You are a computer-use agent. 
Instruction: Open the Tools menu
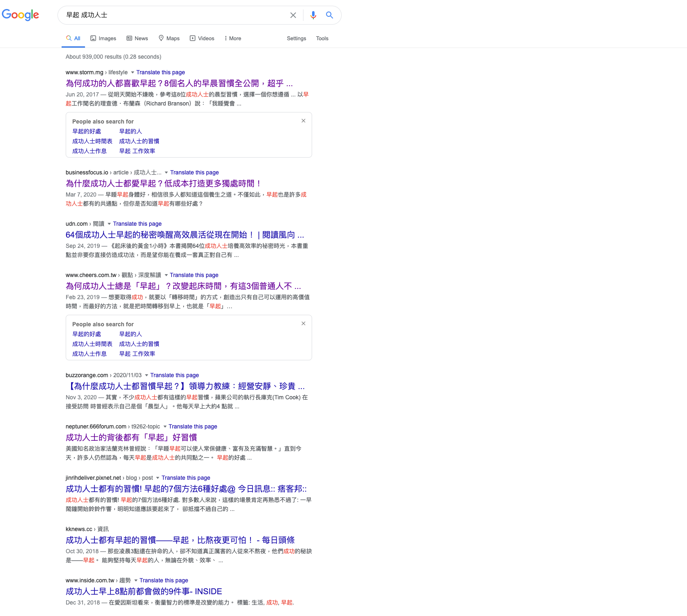click(322, 38)
